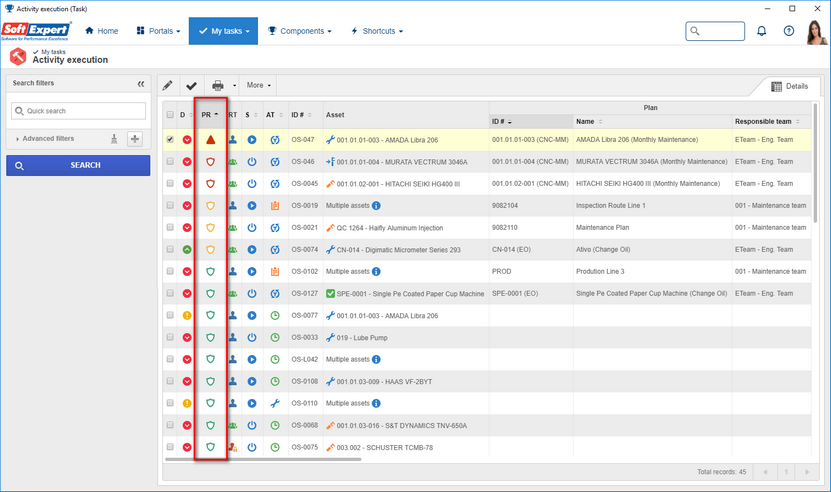Click the team icon for OS-0068
Viewport: 831px width, 492px height.
(233, 425)
